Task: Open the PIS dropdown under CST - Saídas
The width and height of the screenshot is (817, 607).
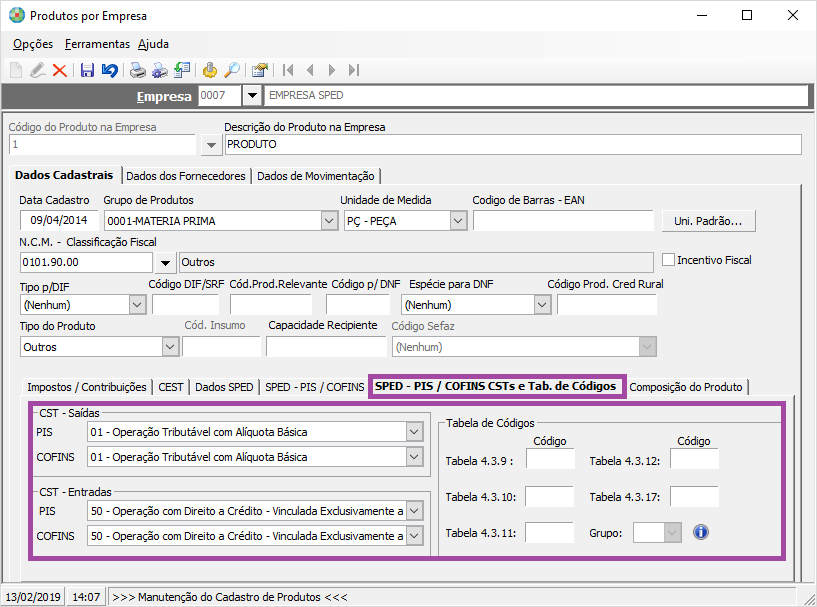Action: tap(415, 432)
